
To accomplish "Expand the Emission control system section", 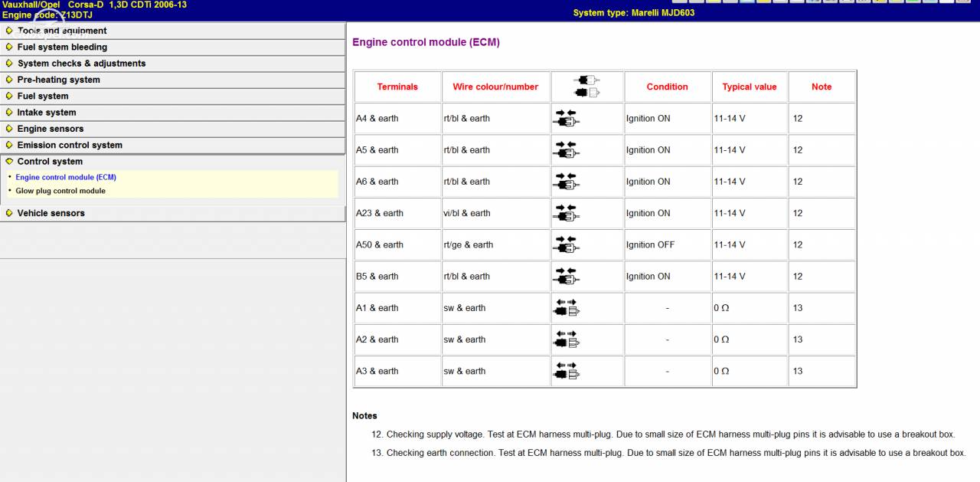I will point(172,145).
